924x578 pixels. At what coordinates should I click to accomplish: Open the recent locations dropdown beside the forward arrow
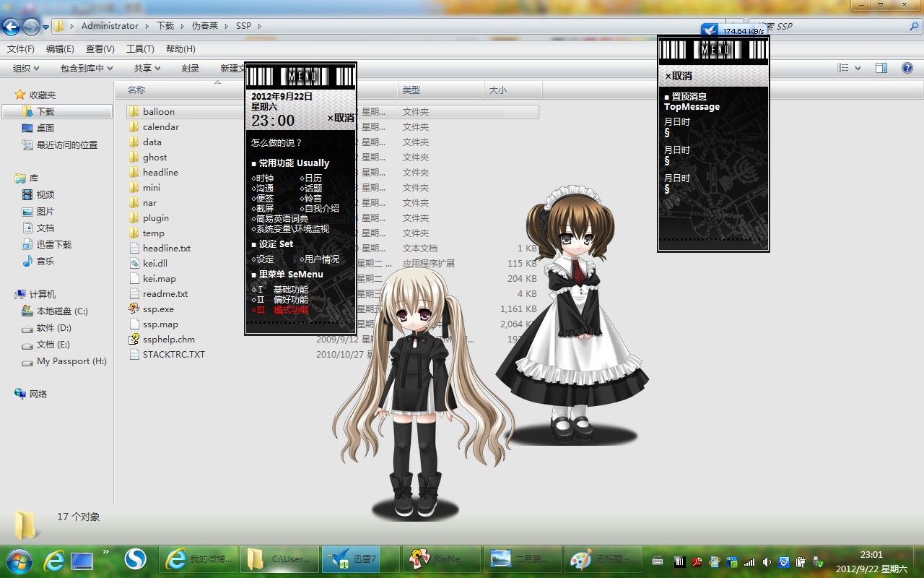click(x=45, y=27)
